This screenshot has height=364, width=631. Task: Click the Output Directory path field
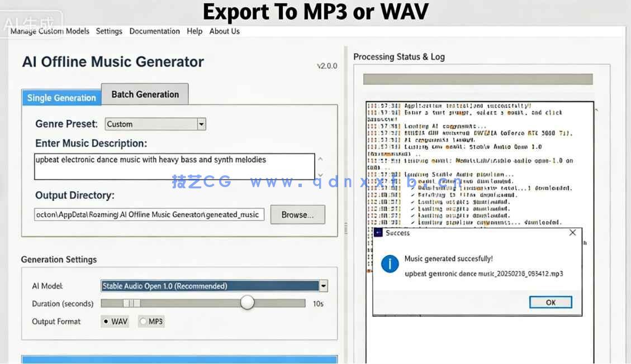[148, 214]
